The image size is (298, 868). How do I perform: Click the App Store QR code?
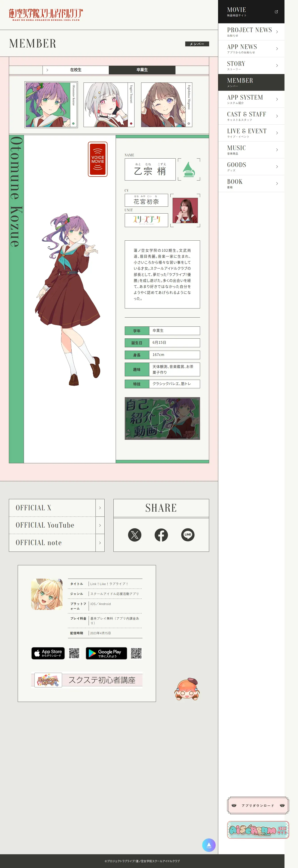tap(74, 653)
